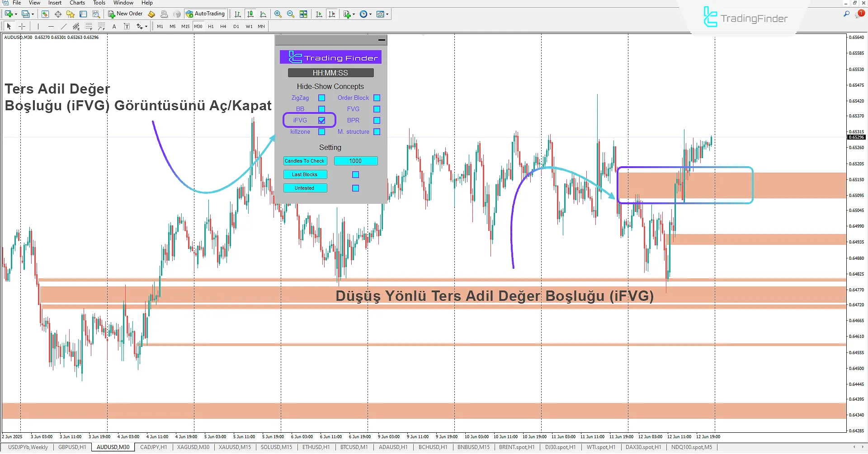
Task: Switch to the XAUUSD,M15 chart tab
Action: pyautogui.click(x=235, y=447)
